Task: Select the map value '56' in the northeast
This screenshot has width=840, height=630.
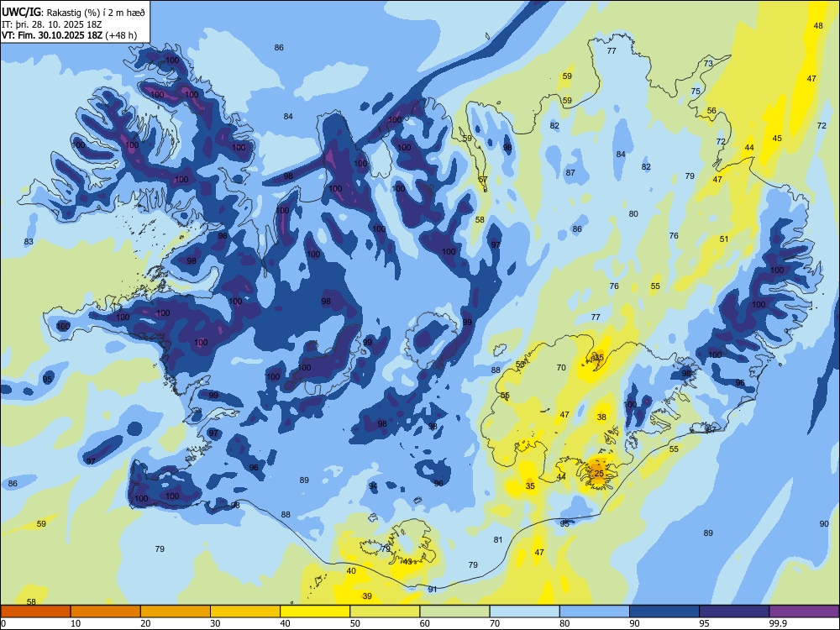Action: pyautogui.click(x=711, y=110)
